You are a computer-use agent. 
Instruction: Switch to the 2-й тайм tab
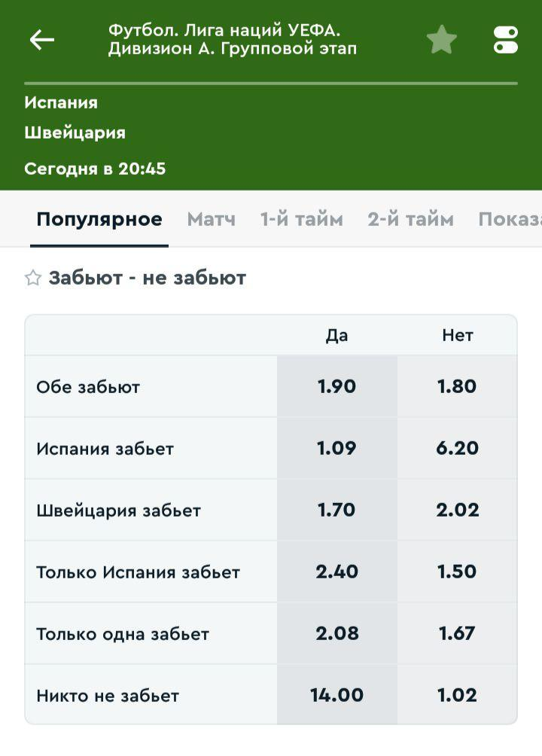(x=409, y=220)
